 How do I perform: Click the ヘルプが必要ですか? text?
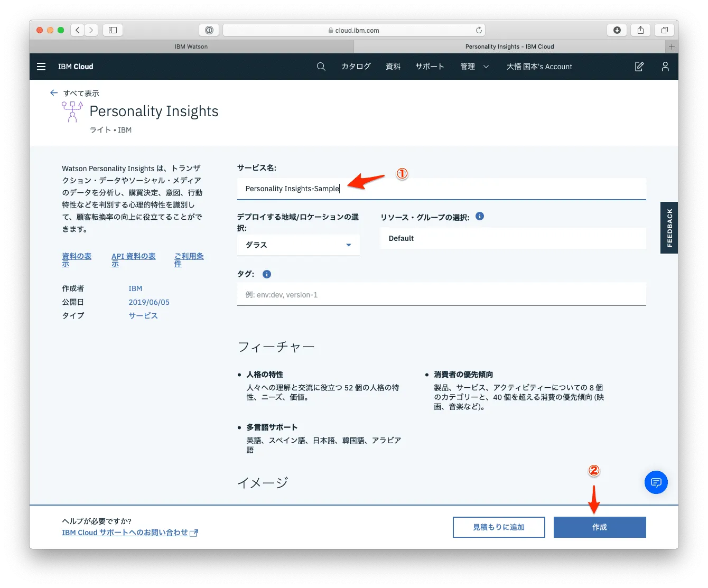pos(97,521)
